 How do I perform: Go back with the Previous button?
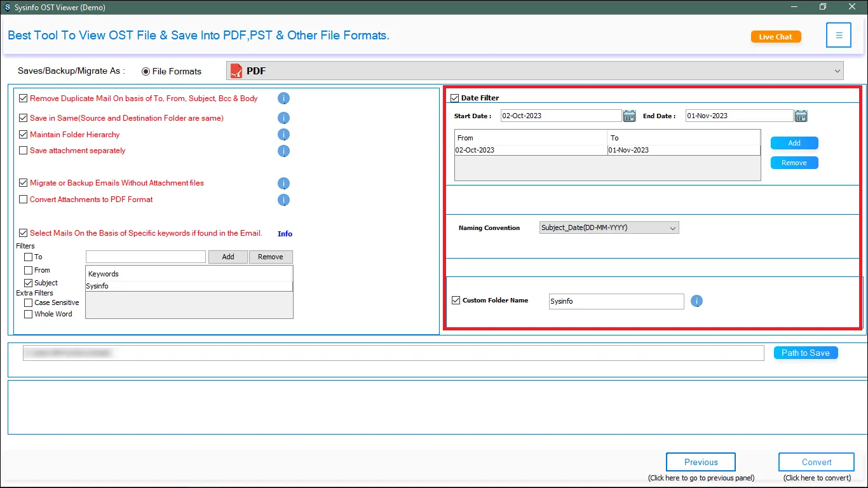[x=700, y=462]
